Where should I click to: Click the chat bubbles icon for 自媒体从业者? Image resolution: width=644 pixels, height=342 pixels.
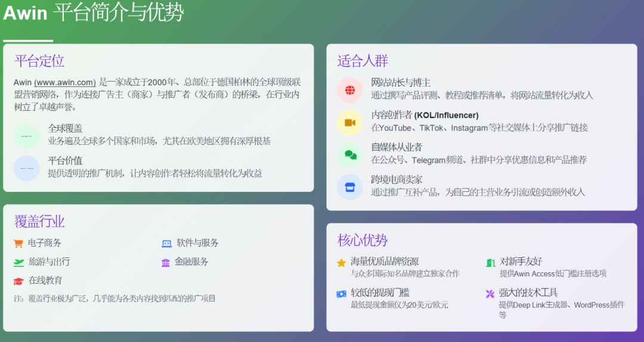[350, 155]
